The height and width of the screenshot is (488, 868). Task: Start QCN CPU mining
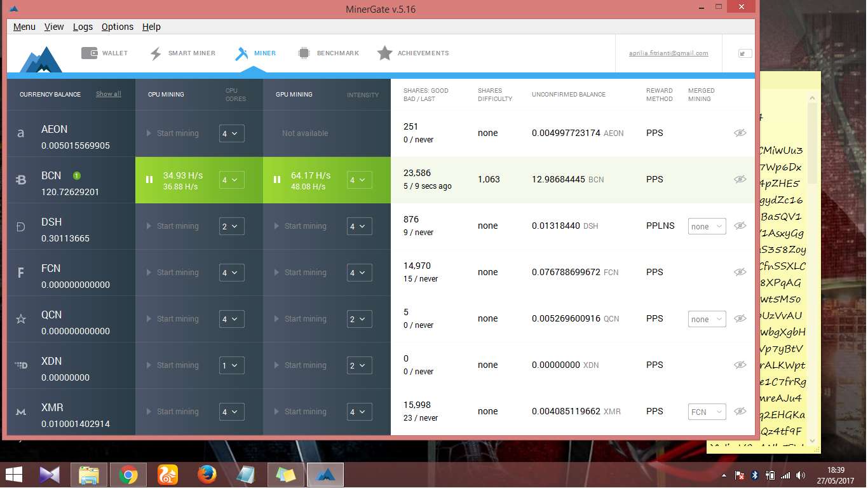(173, 319)
